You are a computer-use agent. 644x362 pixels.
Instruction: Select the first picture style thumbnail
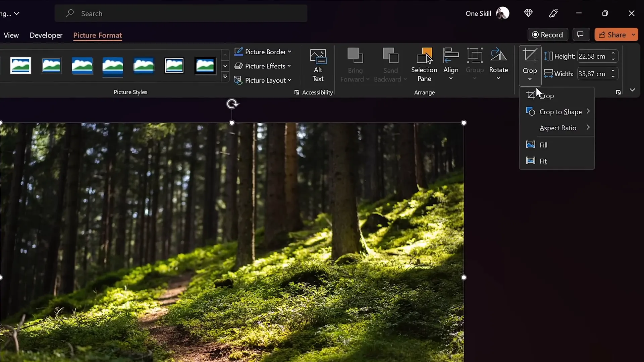coord(20,65)
